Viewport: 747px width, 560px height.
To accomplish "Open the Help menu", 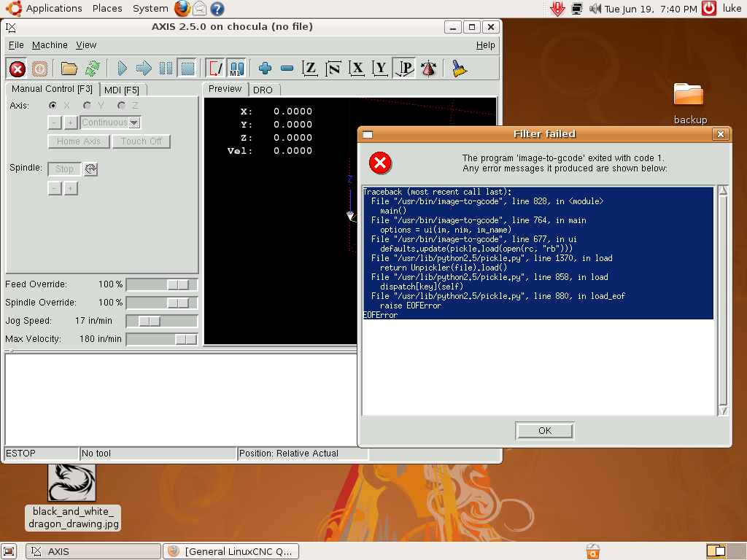I will pyautogui.click(x=485, y=44).
